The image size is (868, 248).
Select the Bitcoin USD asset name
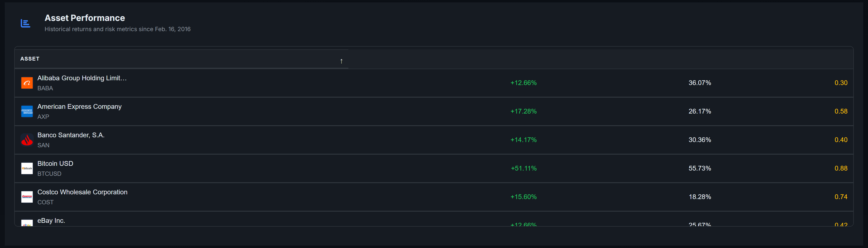tap(55, 164)
